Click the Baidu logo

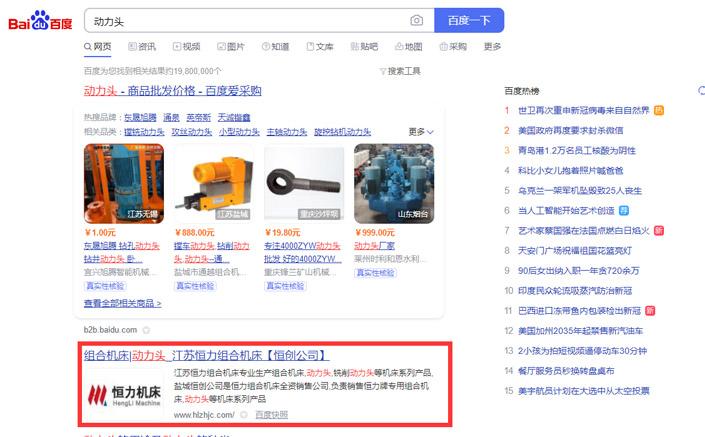[40, 20]
